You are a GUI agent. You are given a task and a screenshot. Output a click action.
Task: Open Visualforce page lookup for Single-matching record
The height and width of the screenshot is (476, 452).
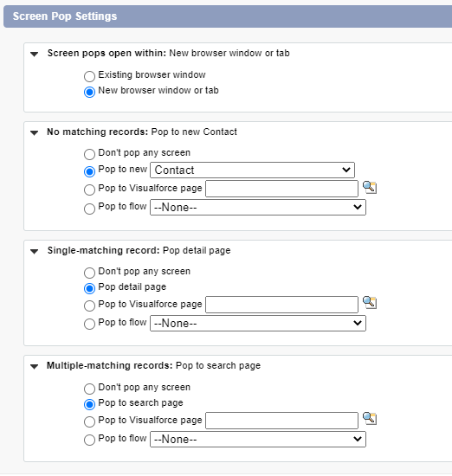click(370, 303)
